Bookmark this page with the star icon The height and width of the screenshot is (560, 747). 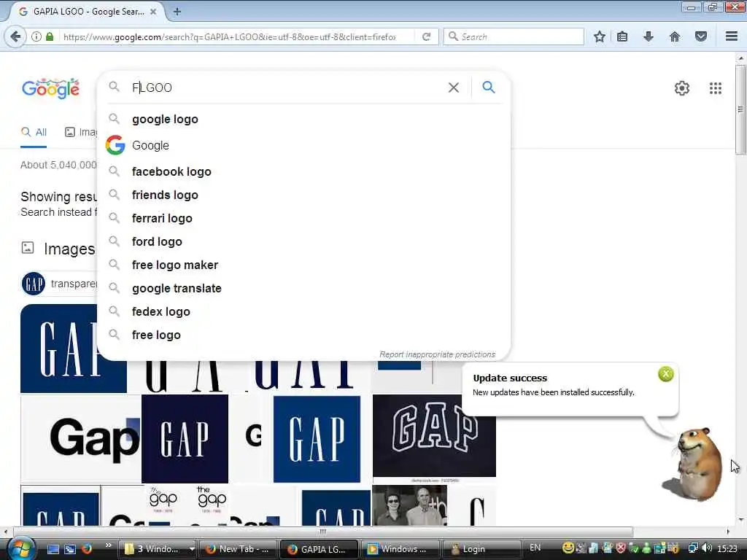click(600, 36)
